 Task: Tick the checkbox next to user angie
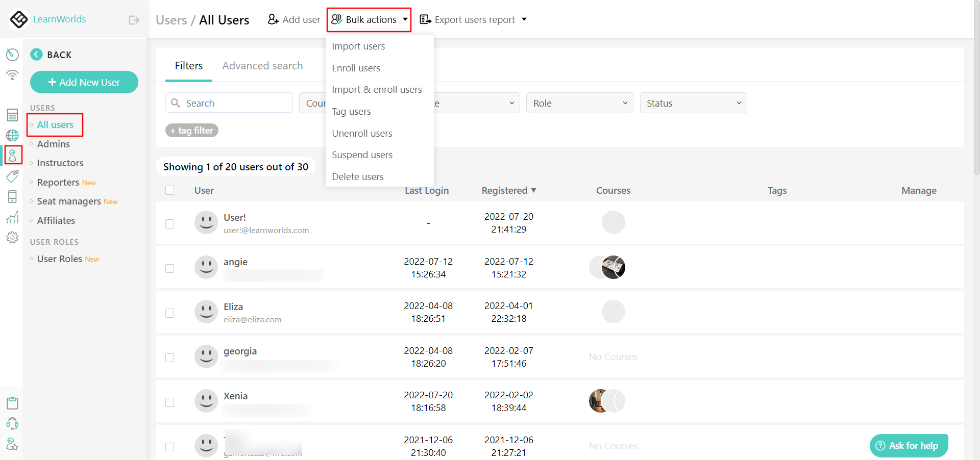pos(170,268)
